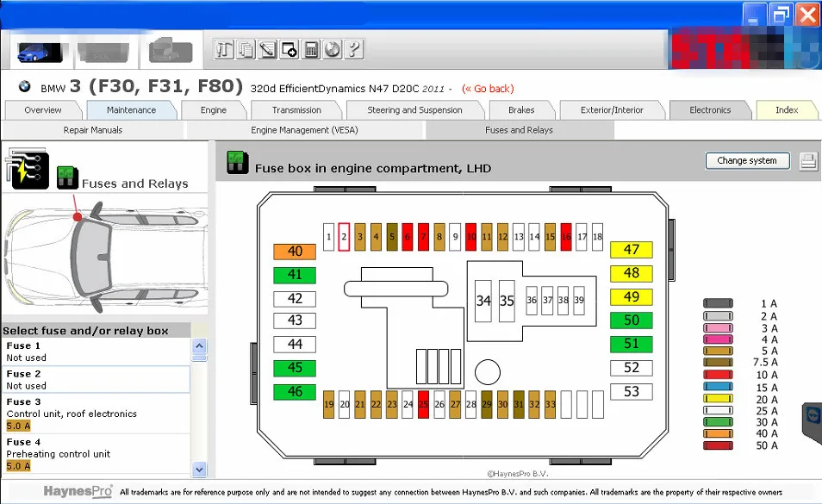Click the electrical wiring lightning icon

(x=28, y=169)
